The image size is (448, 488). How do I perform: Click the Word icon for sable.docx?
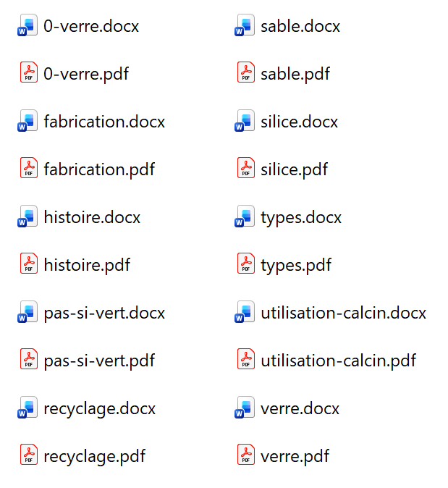pyautogui.click(x=245, y=26)
